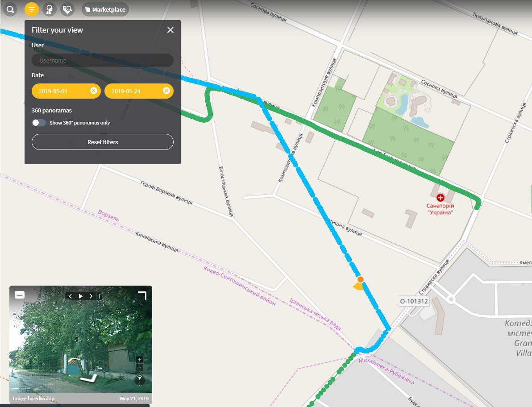Open the search magnifier icon

point(10,9)
